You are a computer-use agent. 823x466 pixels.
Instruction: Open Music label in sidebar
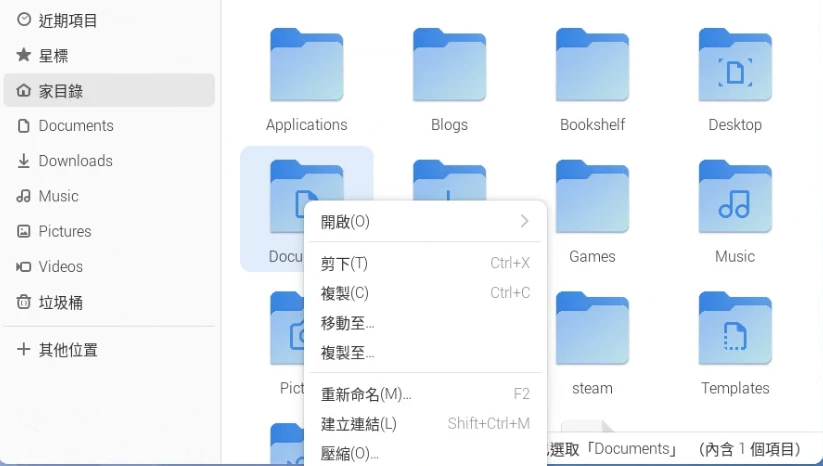58,196
